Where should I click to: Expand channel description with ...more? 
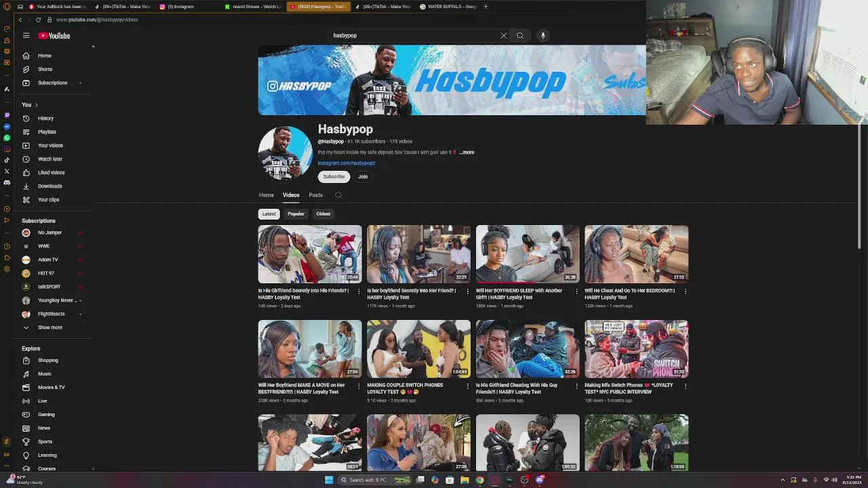467,152
